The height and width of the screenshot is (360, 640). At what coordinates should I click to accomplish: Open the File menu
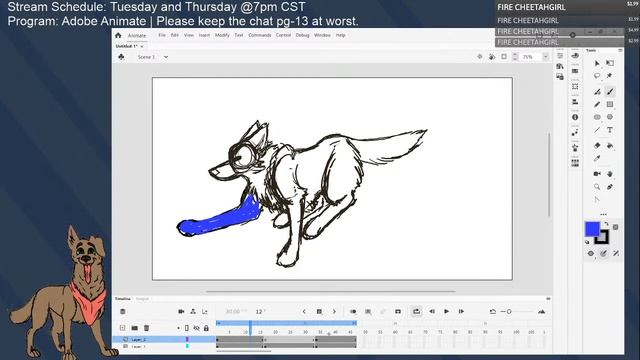(162, 36)
